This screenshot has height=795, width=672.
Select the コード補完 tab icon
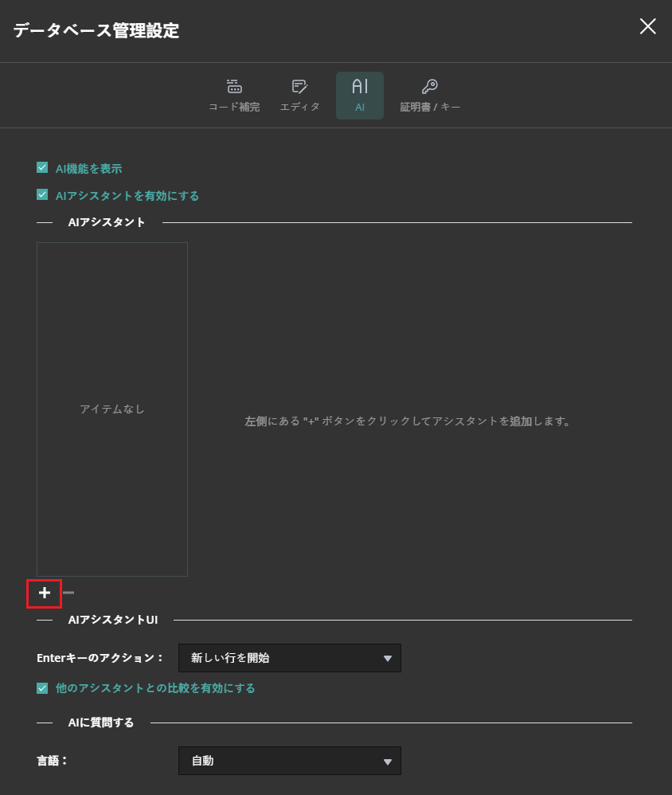[x=233, y=86]
